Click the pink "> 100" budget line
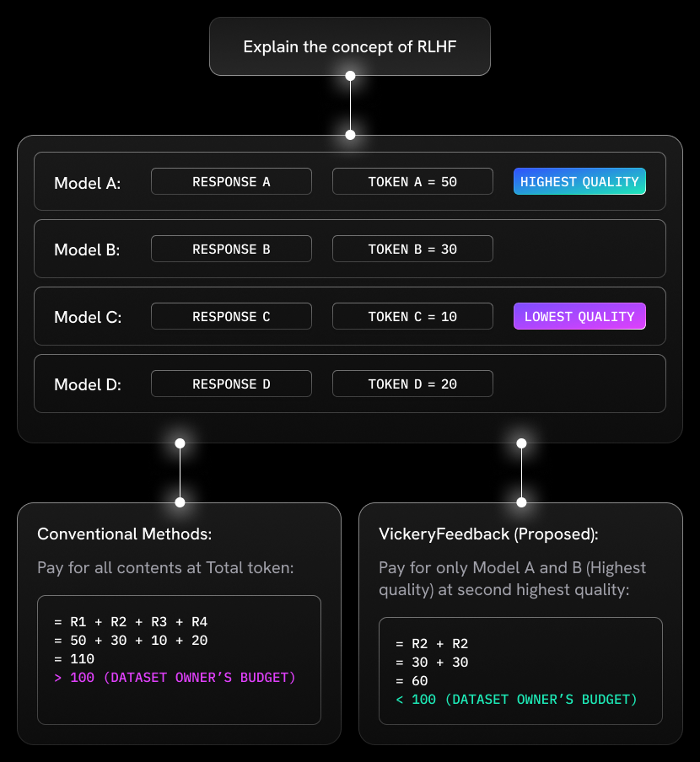700x762 pixels. tap(175, 677)
